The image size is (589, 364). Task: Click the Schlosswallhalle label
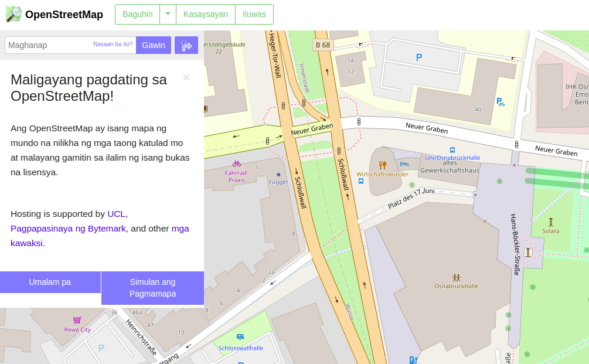tap(241, 348)
